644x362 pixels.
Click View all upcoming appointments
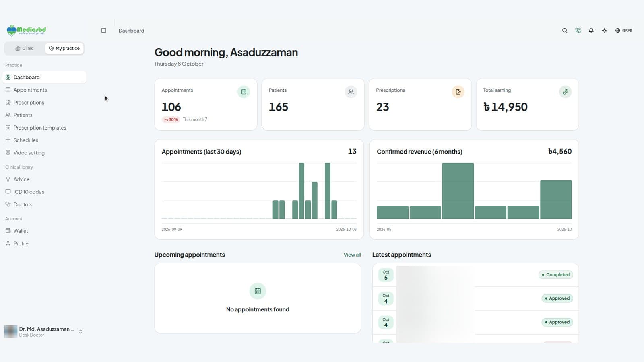click(352, 255)
